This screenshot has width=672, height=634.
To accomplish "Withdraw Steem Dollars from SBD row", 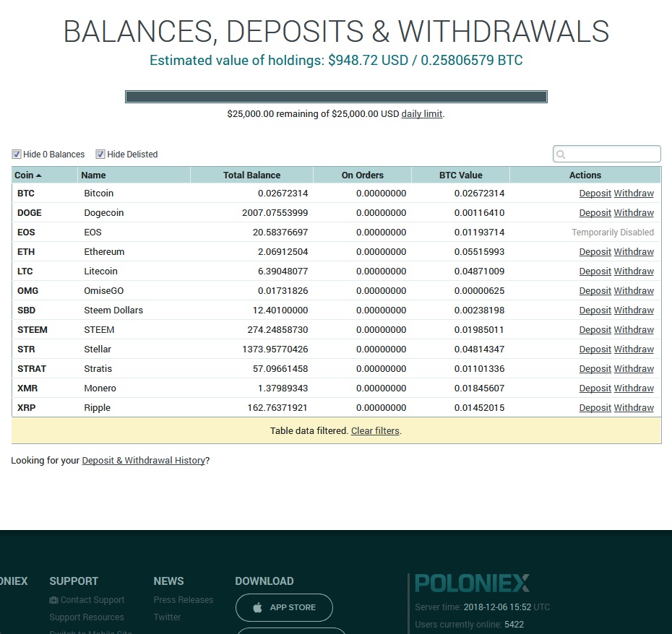I will pos(634,311).
